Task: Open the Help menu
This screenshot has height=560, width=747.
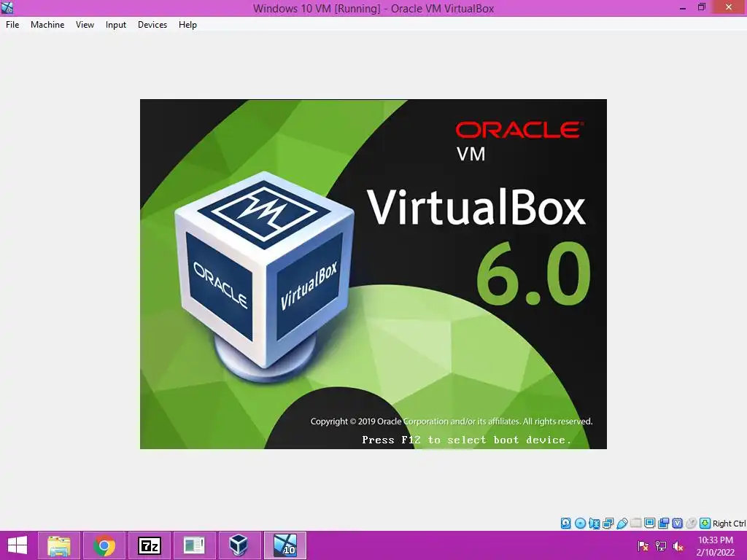Action: click(187, 25)
